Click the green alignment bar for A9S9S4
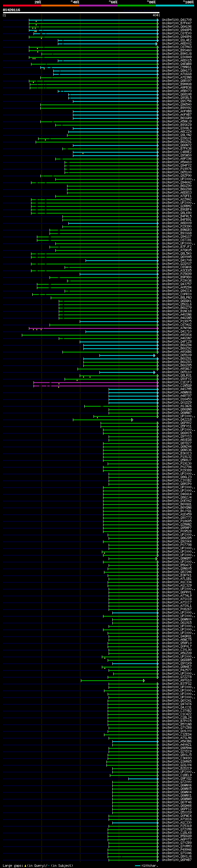 pos(90,335)
